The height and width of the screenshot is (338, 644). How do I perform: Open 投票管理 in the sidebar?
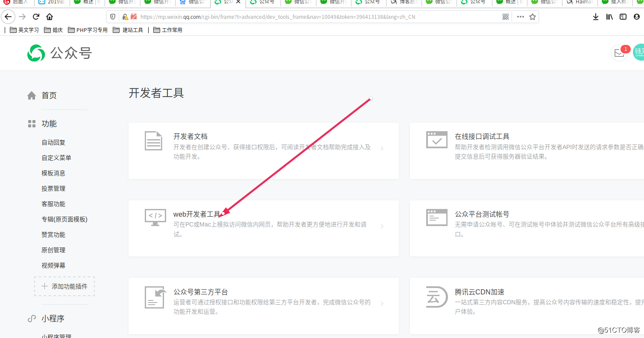tap(53, 188)
